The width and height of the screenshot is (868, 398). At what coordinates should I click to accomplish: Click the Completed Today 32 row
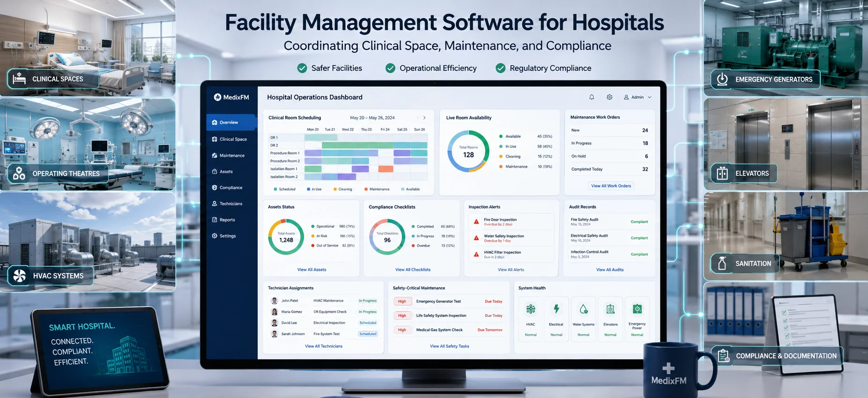609,169
